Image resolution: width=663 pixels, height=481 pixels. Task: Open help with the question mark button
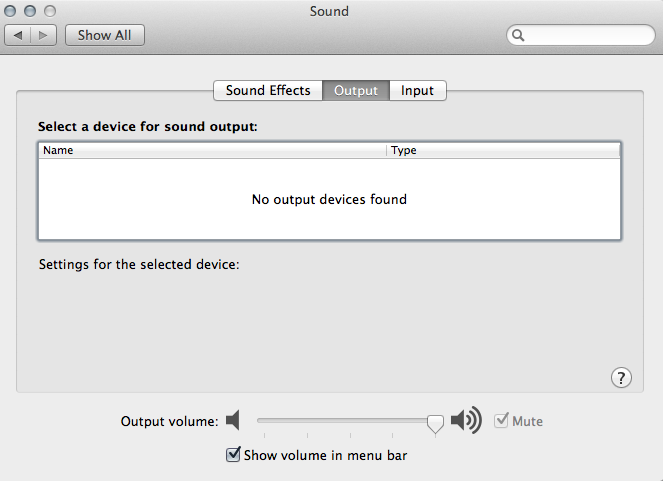(621, 377)
